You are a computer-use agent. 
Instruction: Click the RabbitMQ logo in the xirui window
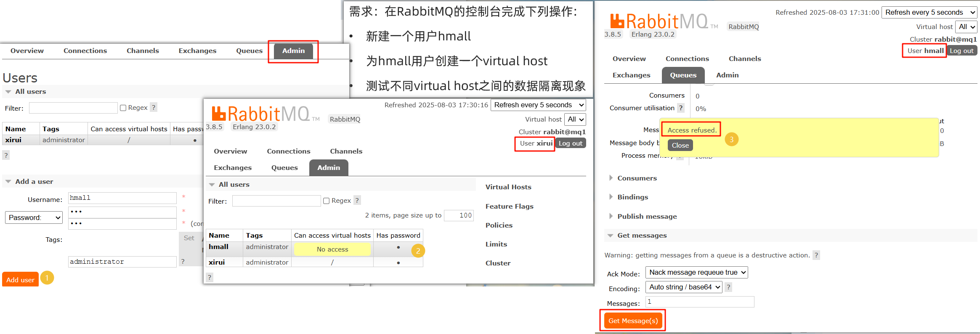pyautogui.click(x=265, y=114)
